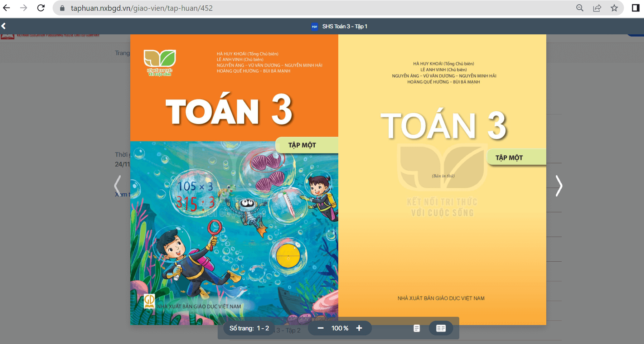This screenshot has width=644, height=344.
Task: Select the URL in the address bar
Action: [142, 8]
